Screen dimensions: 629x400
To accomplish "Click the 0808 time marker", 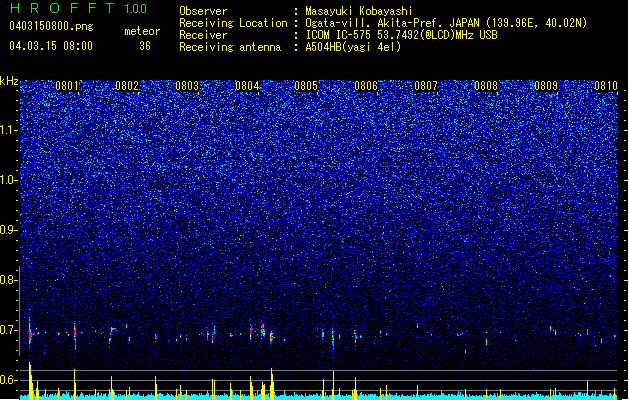I will click(x=486, y=86).
